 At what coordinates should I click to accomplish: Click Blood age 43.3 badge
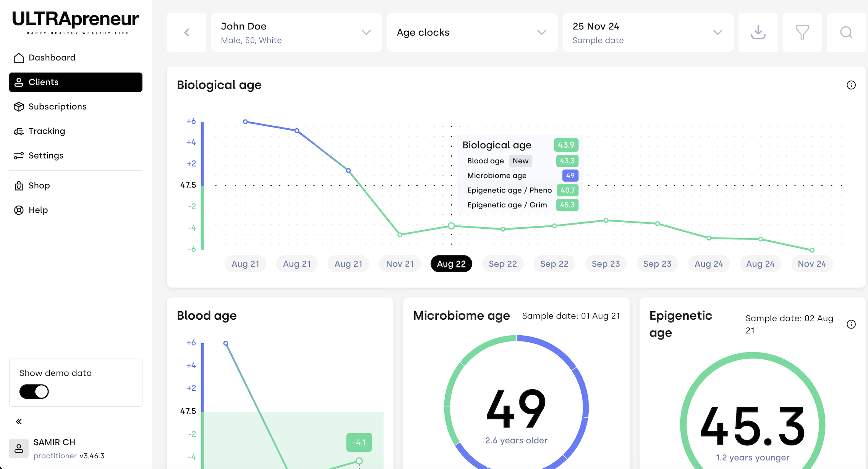tap(567, 161)
